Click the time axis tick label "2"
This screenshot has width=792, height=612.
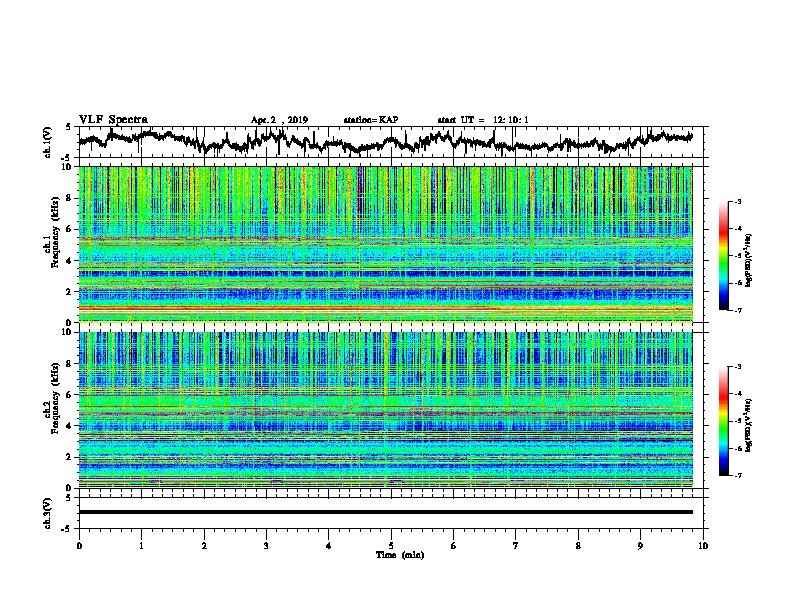(x=204, y=545)
